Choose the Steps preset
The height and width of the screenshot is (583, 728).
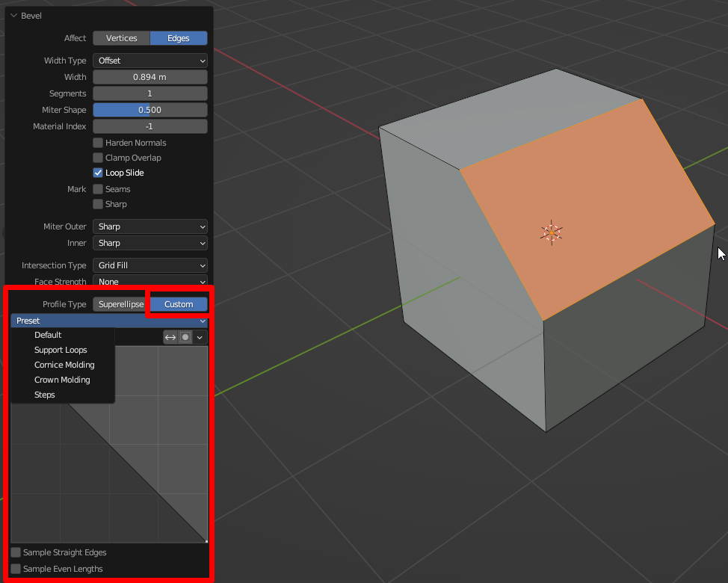point(63,395)
